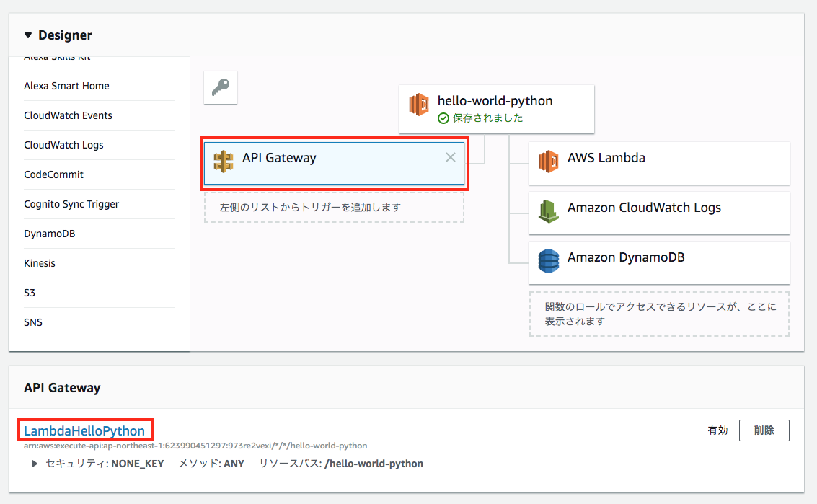Remove the API Gateway trigger with the X

tap(451, 157)
